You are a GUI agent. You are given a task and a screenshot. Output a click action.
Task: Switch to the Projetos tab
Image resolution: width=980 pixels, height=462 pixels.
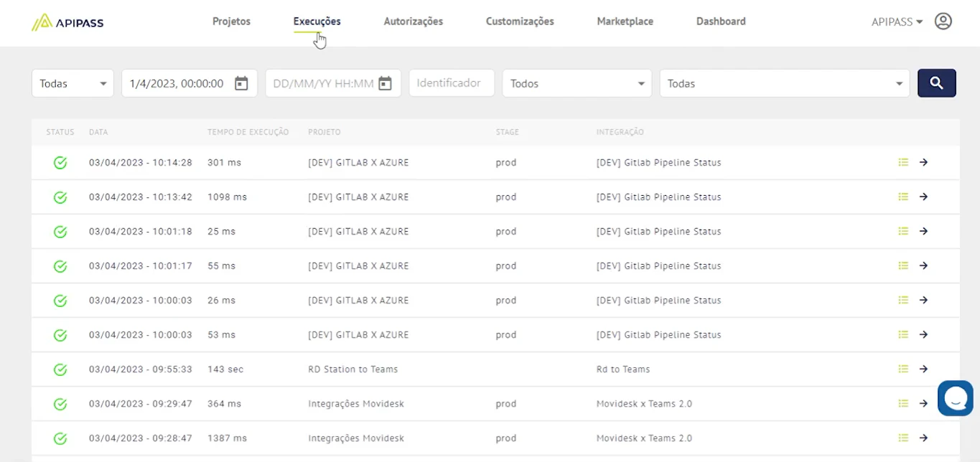click(x=230, y=21)
